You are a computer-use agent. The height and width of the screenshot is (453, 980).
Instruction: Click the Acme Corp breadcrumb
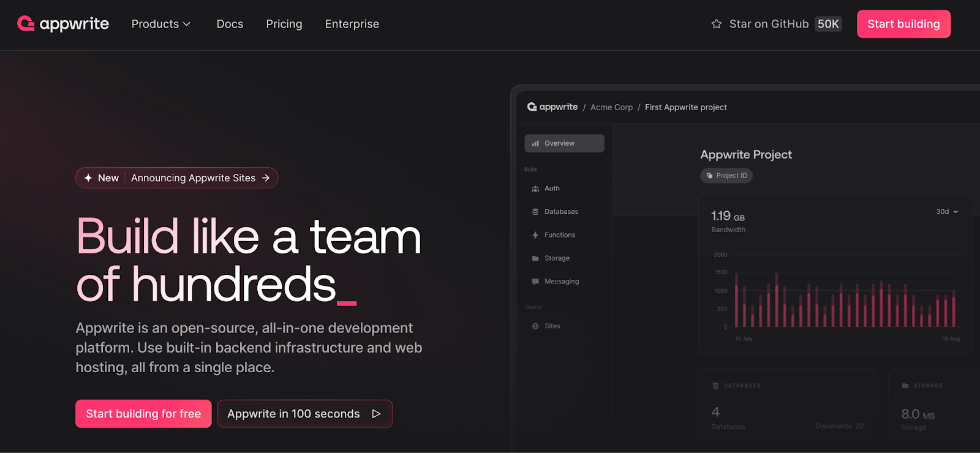[611, 107]
